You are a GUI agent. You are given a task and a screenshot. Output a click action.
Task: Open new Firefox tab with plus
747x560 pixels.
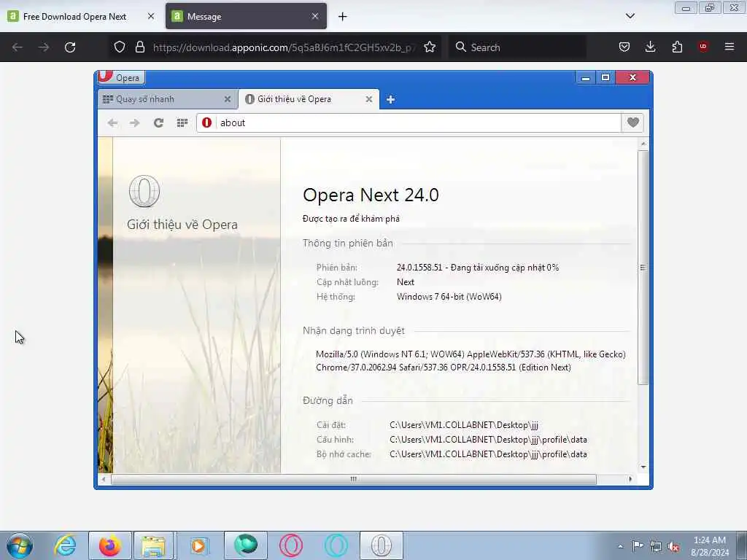tap(342, 17)
